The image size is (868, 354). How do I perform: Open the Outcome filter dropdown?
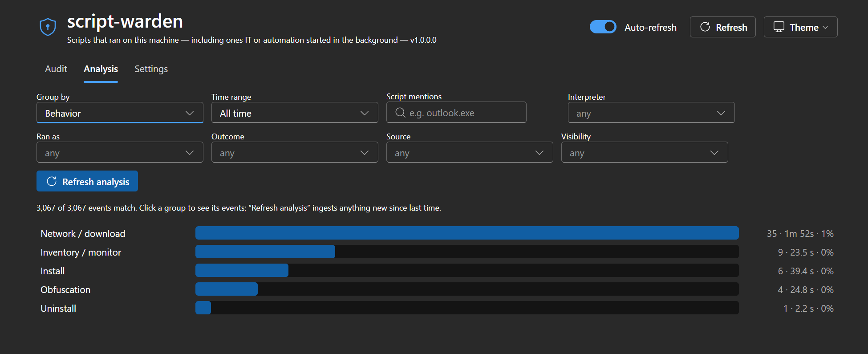coord(295,152)
